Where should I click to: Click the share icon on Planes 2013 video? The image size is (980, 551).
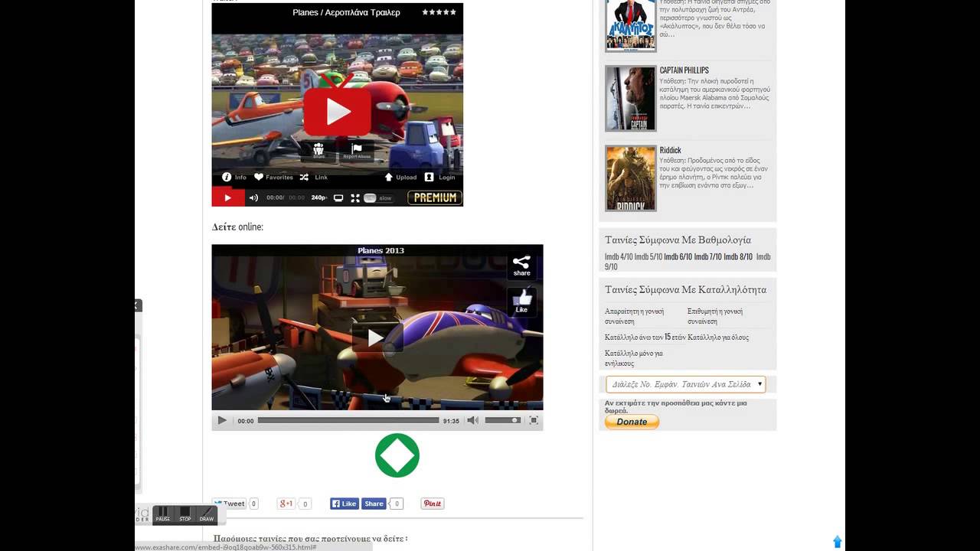(521, 266)
